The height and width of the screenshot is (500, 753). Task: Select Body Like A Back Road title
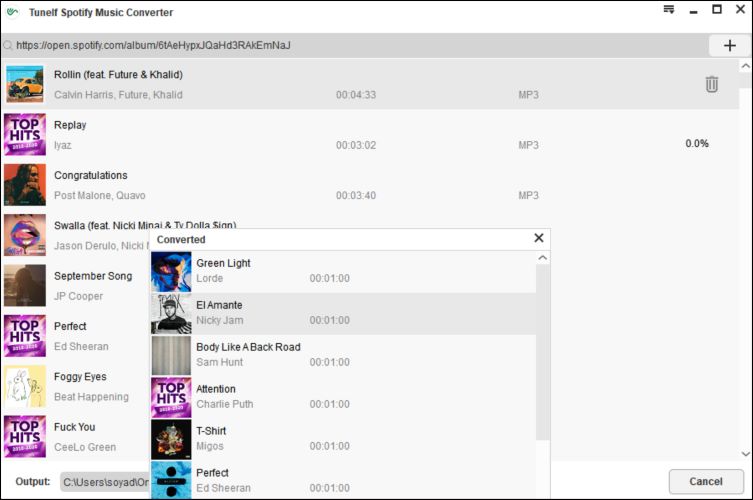coord(248,347)
